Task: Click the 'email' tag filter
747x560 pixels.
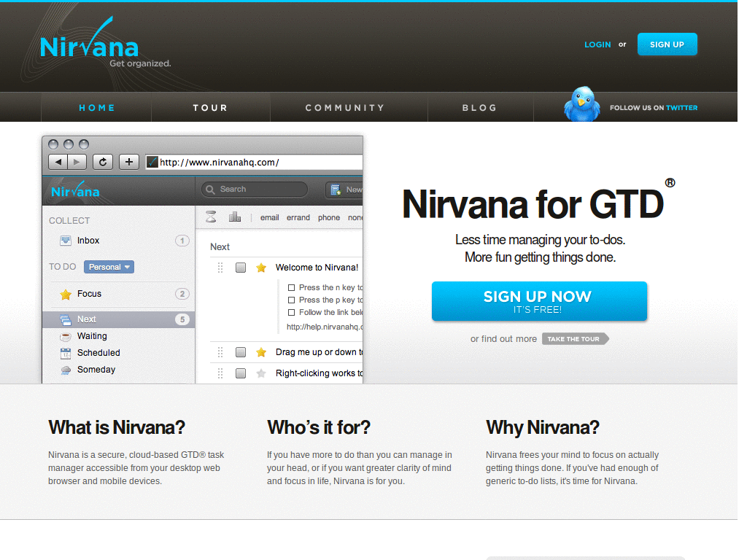Action: (x=270, y=217)
